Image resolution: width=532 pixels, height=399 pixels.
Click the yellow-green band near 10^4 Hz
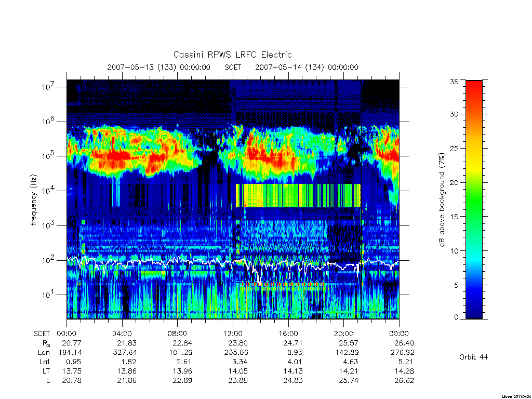pyautogui.click(x=298, y=195)
